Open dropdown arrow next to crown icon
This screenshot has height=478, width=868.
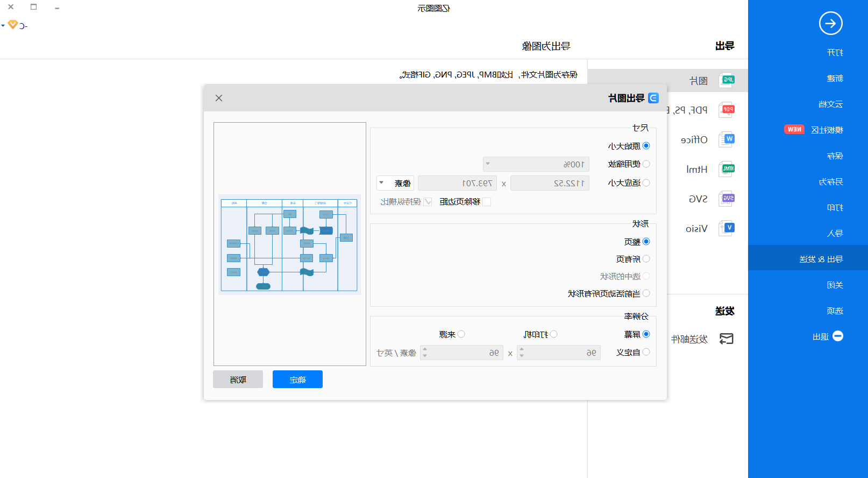pyautogui.click(x=3, y=25)
